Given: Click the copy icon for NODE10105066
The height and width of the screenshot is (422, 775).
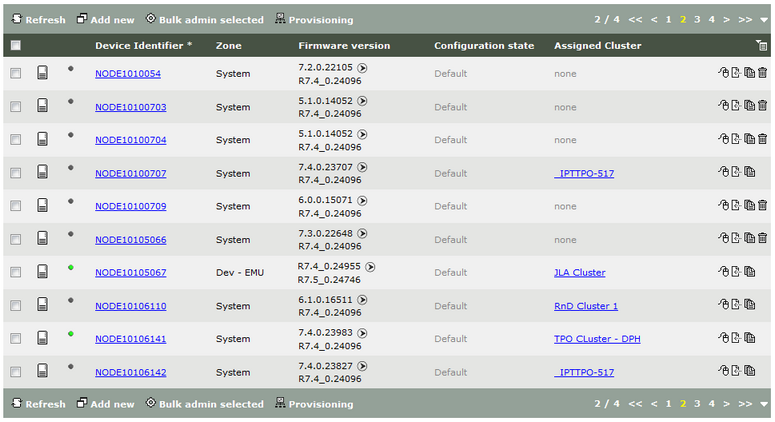Looking at the screenshot, I should click(x=749, y=238).
